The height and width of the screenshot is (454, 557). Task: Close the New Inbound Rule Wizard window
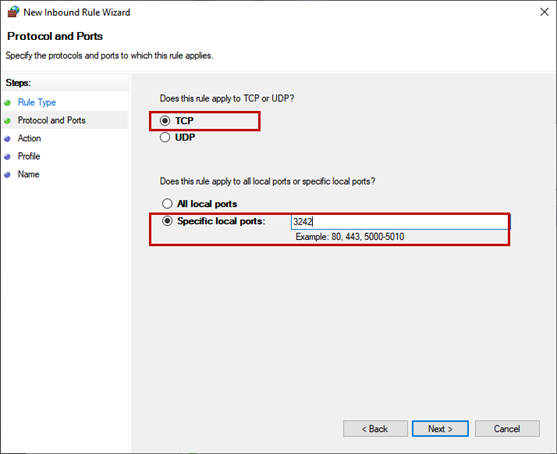pos(544,12)
